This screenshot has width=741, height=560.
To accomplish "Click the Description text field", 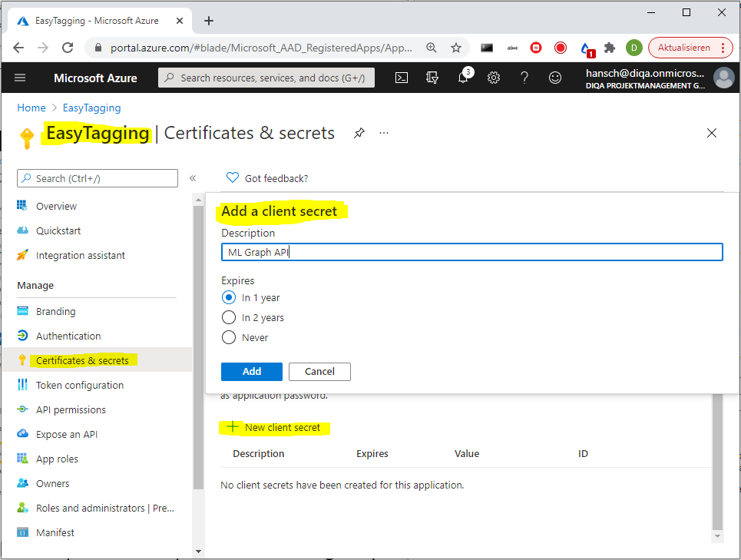I will pyautogui.click(x=471, y=252).
